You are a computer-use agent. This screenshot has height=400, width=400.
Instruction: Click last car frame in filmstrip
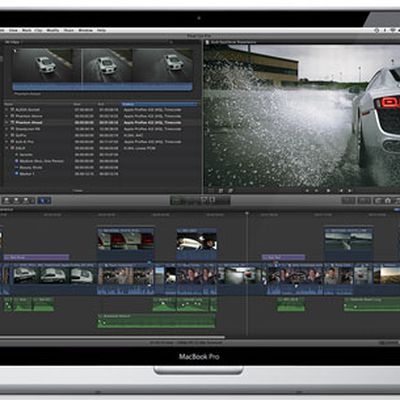pyautogui.click(x=163, y=65)
